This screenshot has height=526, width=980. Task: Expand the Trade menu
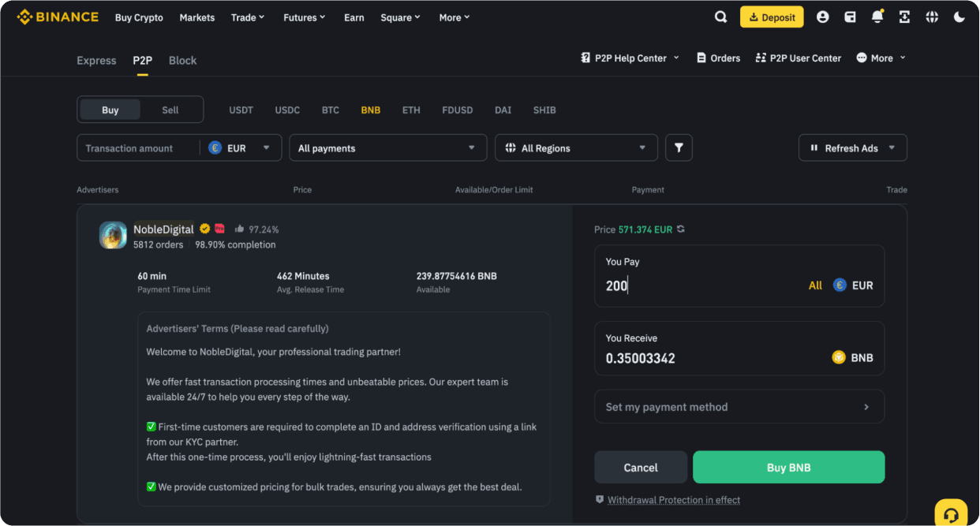click(x=248, y=17)
